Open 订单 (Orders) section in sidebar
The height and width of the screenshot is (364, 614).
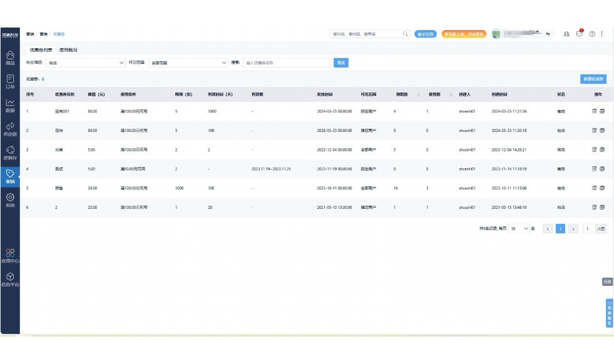pyautogui.click(x=10, y=81)
